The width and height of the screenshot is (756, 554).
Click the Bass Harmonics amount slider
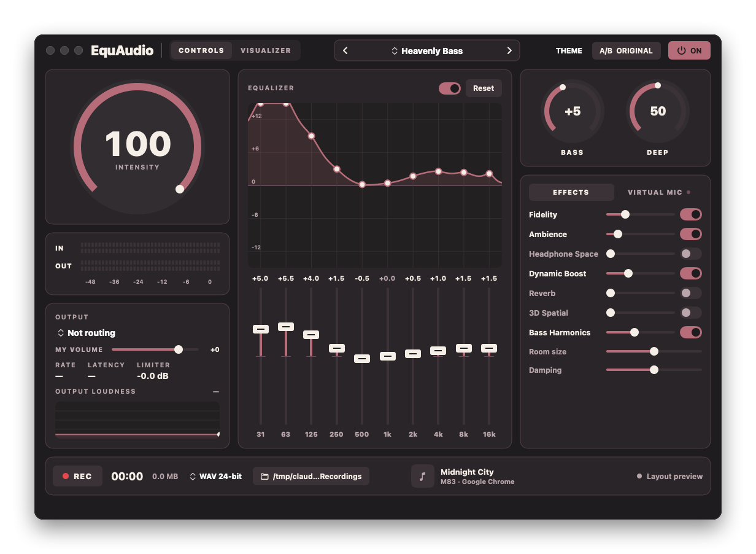640,332
